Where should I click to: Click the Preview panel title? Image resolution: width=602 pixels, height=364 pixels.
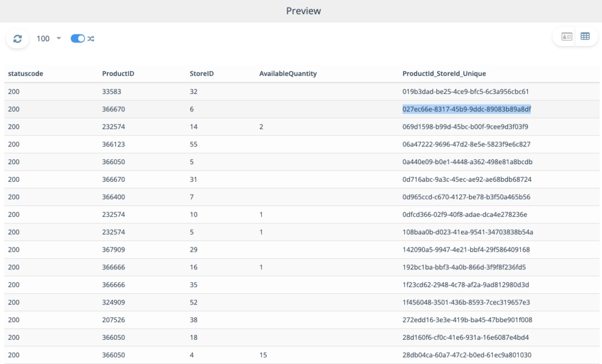pyautogui.click(x=303, y=11)
